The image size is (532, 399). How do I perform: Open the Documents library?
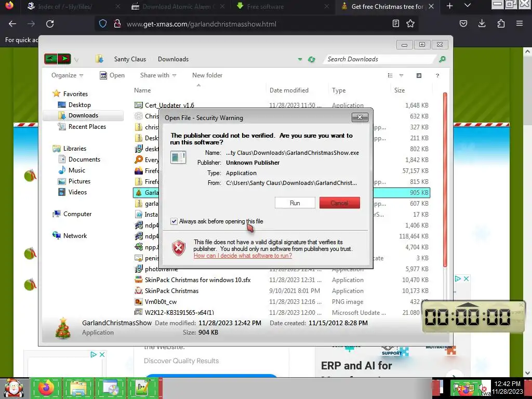[79, 159]
